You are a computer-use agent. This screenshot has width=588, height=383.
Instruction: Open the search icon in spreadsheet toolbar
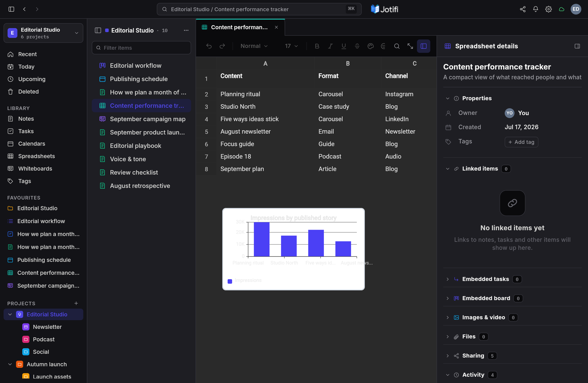point(396,46)
